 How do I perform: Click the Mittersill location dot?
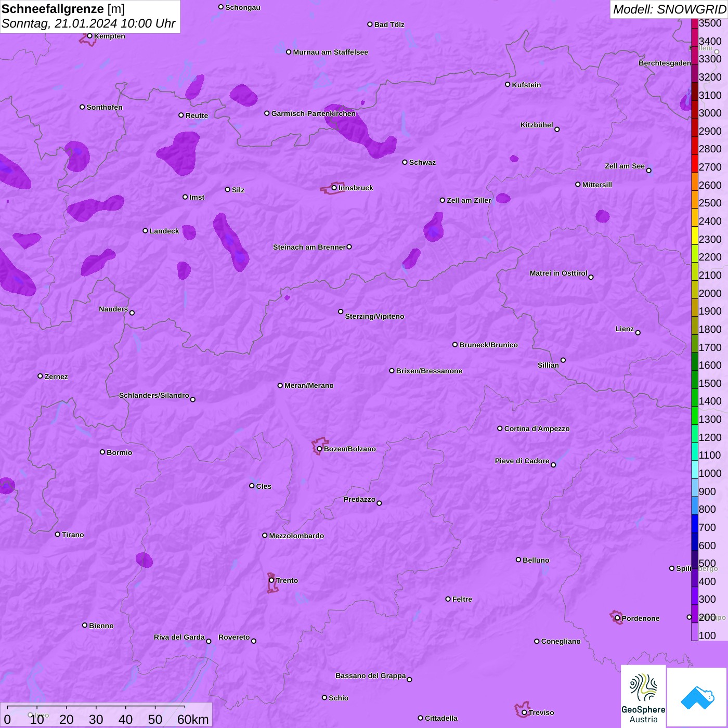pos(578,185)
